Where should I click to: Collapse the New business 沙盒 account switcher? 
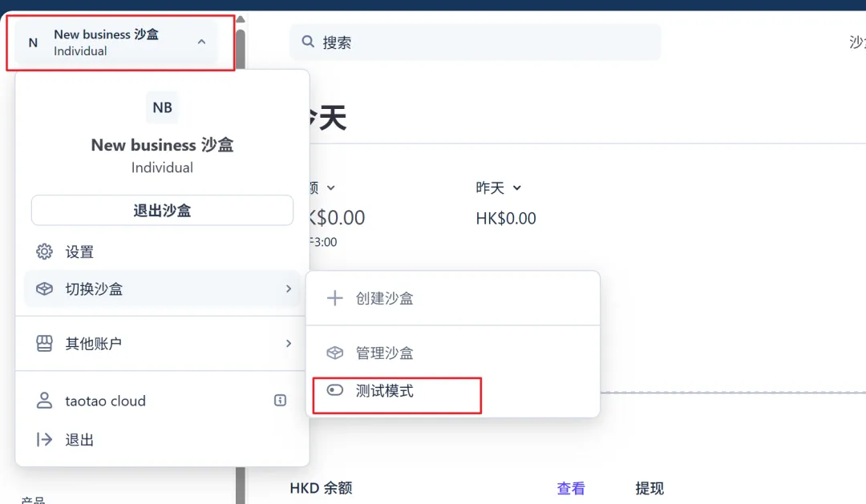(x=201, y=42)
